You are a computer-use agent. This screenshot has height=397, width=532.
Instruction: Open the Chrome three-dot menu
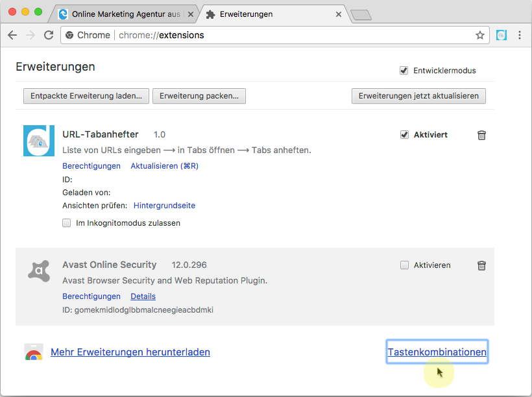click(x=520, y=35)
